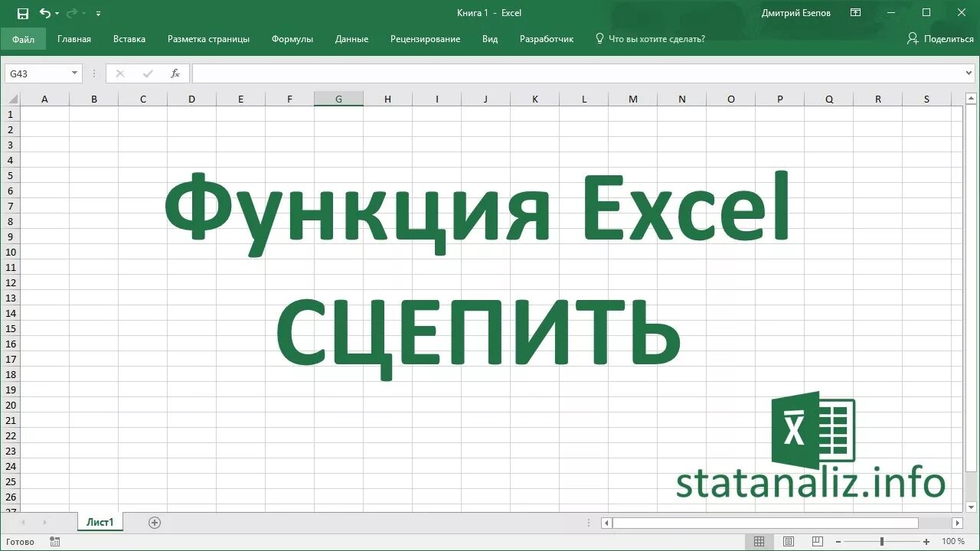Click the user name Дмитрий Езепов
Screen dimensions: 980x551
coord(795,13)
